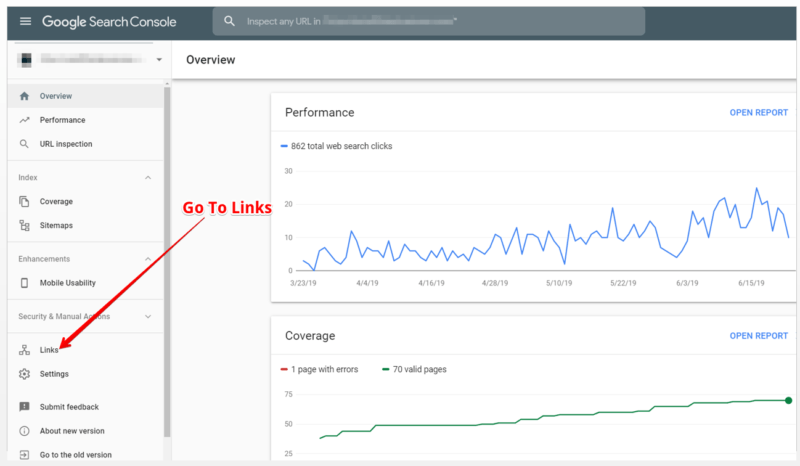Open Mobile Usability report
Screen dimensions: 800x466
pos(86,283)
